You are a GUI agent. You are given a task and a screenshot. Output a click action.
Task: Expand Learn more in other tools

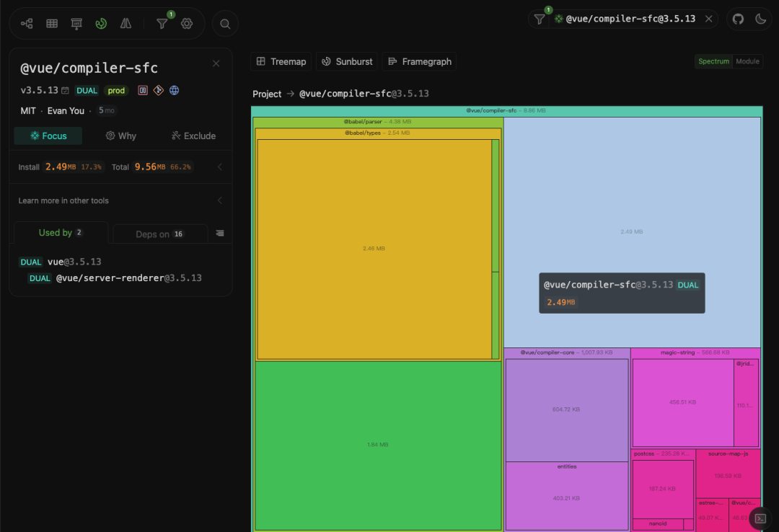point(120,200)
